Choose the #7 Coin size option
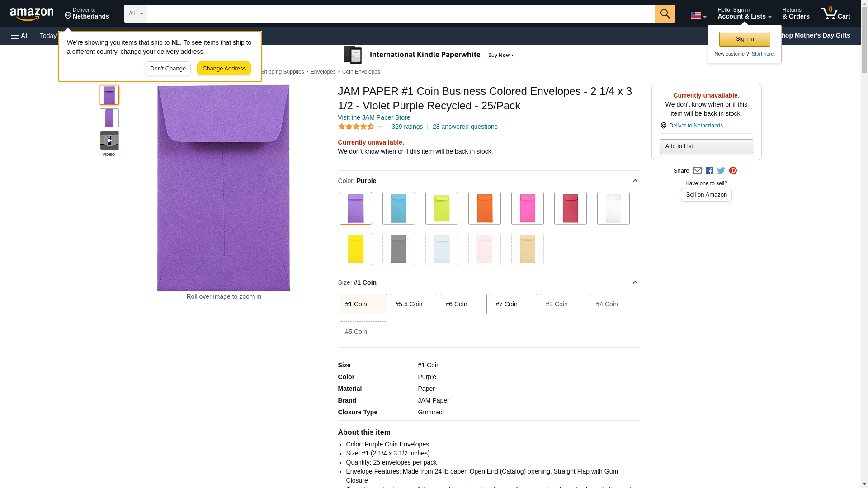This screenshot has height=488, width=868. click(513, 304)
